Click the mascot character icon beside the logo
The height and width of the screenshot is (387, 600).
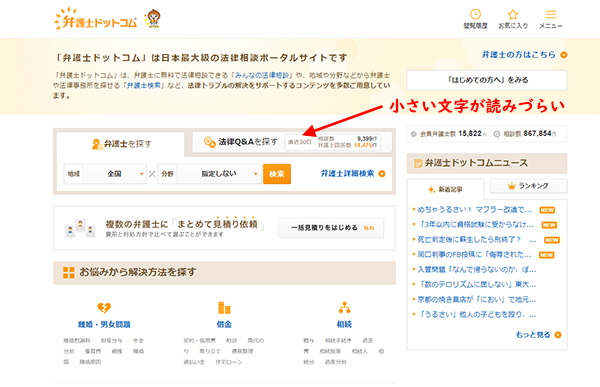pos(153,18)
